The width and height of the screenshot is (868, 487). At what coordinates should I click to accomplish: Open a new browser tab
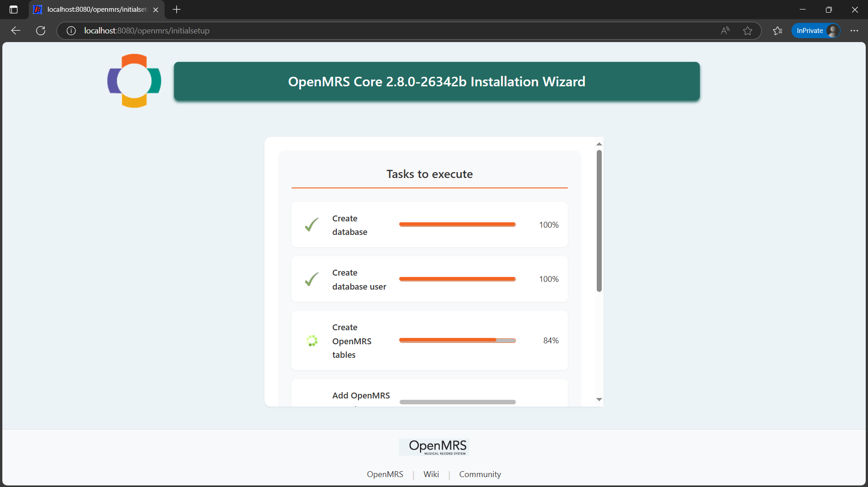177,9
